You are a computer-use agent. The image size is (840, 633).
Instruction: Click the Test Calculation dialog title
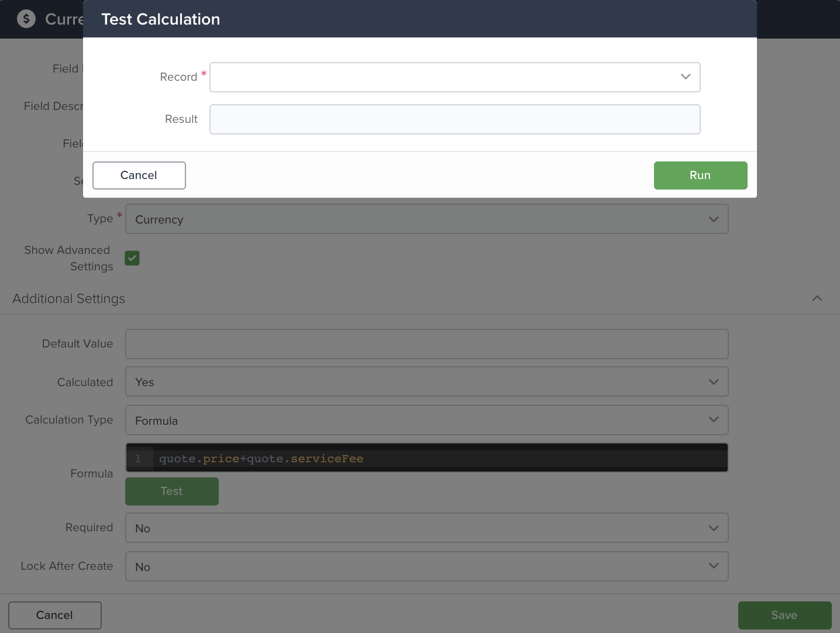(161, 19)
